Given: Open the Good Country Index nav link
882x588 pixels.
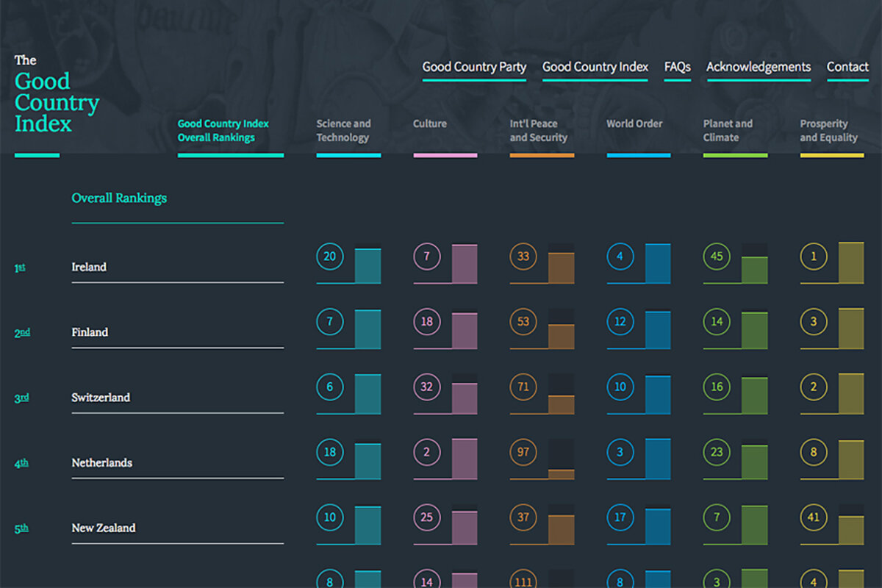Looking at the screenshot, I should pos(595,67).
